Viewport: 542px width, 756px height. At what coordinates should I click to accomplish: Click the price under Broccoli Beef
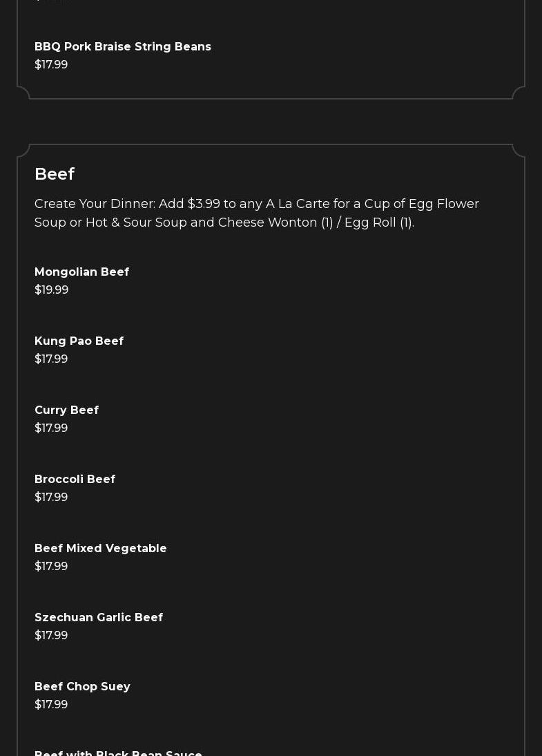51,497
